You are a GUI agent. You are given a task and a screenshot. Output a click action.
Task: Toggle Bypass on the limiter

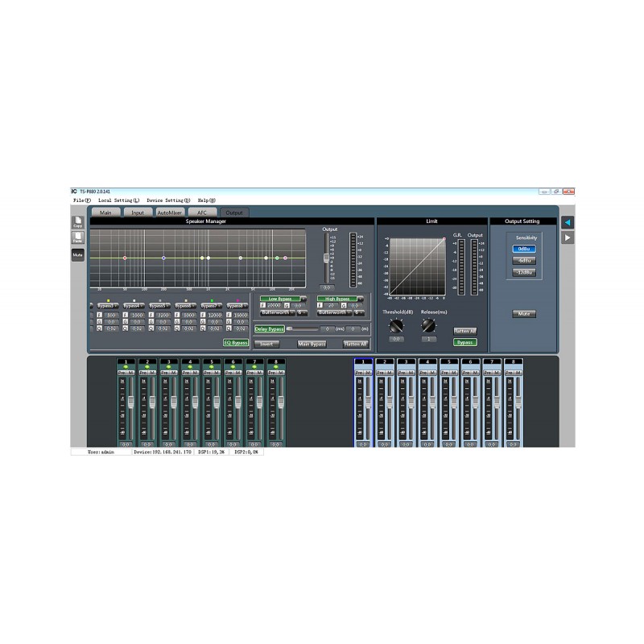[x=465, y=342]
